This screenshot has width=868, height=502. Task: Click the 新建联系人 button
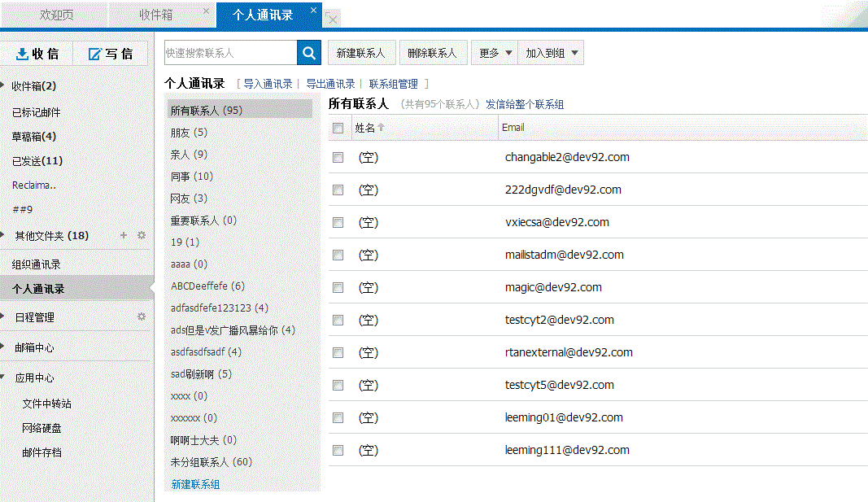click(x=361, y=53)
